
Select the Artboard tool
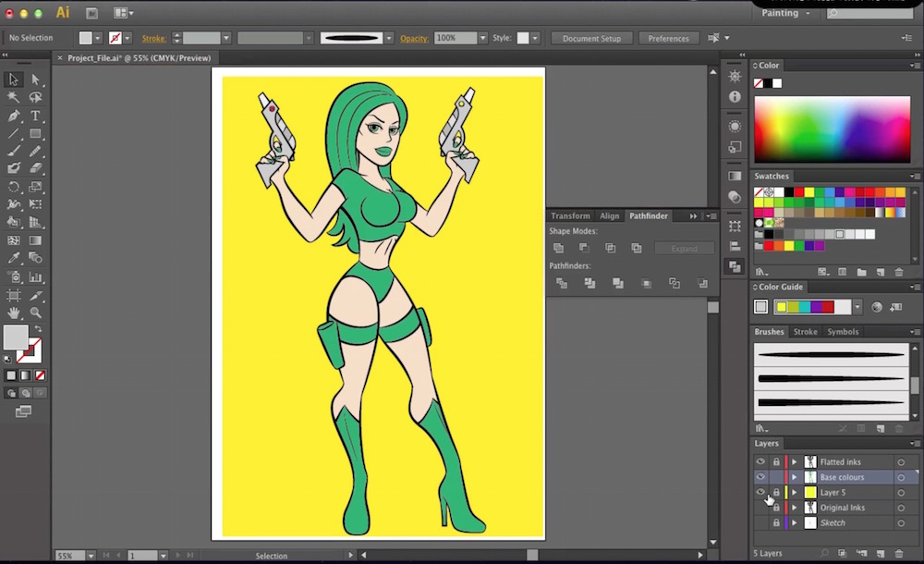point(14,295)
